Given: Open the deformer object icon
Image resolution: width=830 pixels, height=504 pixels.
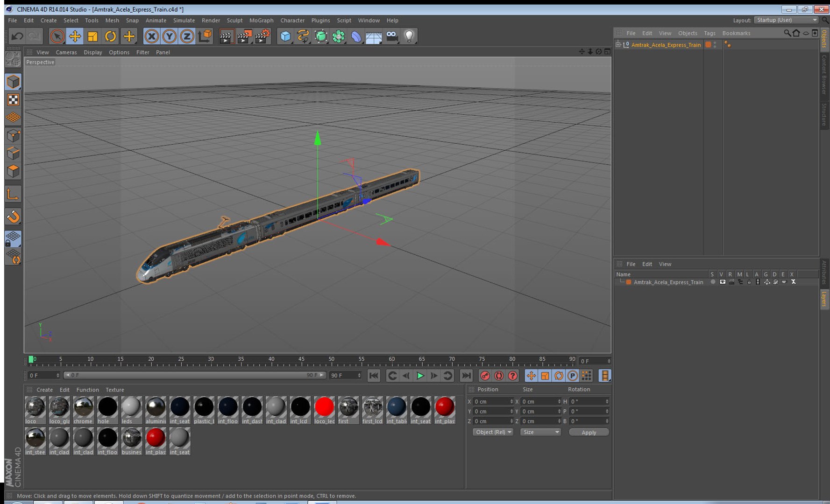Looking at the screenshot, I should (356, 36).
